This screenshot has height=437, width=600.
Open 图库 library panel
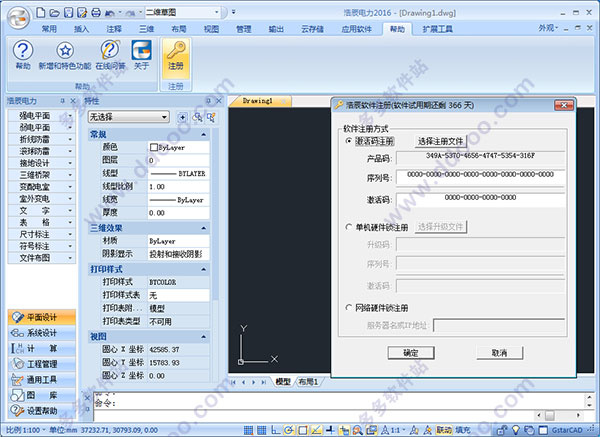42,395
